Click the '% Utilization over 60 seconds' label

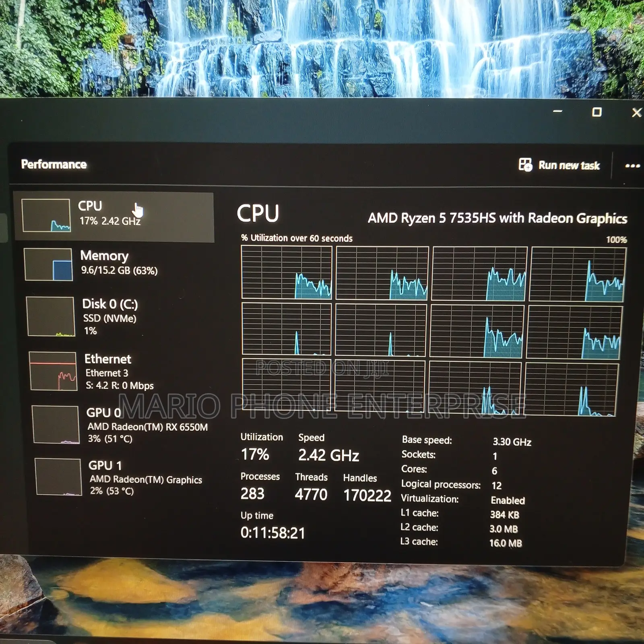coord(297,238)
